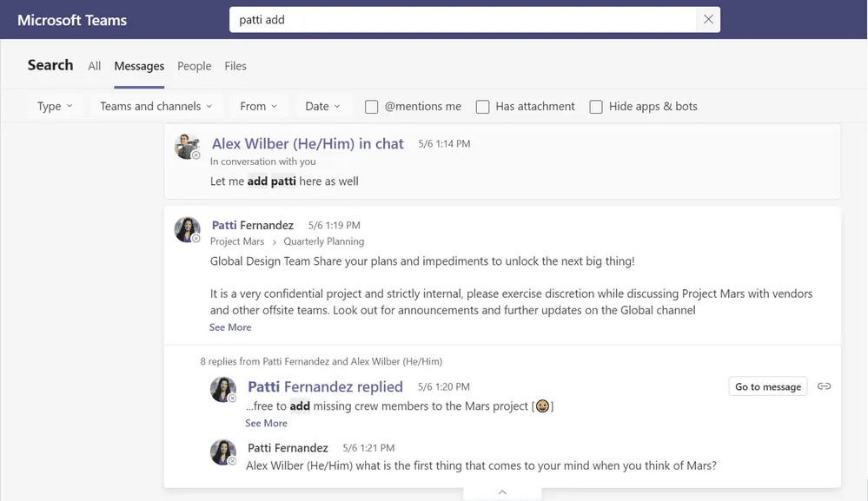Expand the Teams and channels dropdown

[x=156, y=106]
